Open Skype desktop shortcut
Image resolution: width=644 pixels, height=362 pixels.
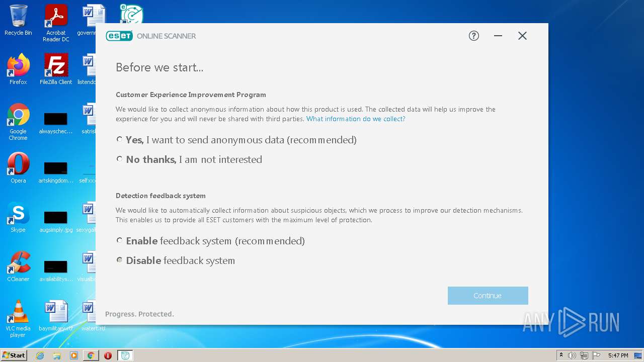(18, 217)
